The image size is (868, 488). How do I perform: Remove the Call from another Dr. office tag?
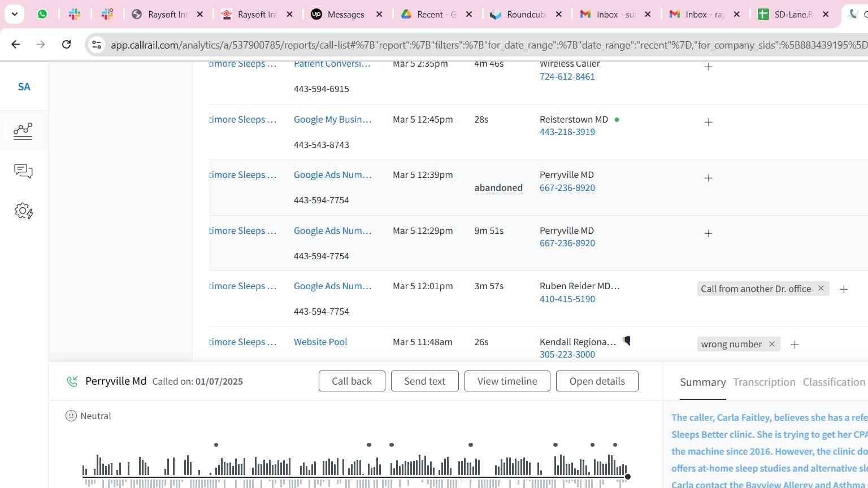821,288
